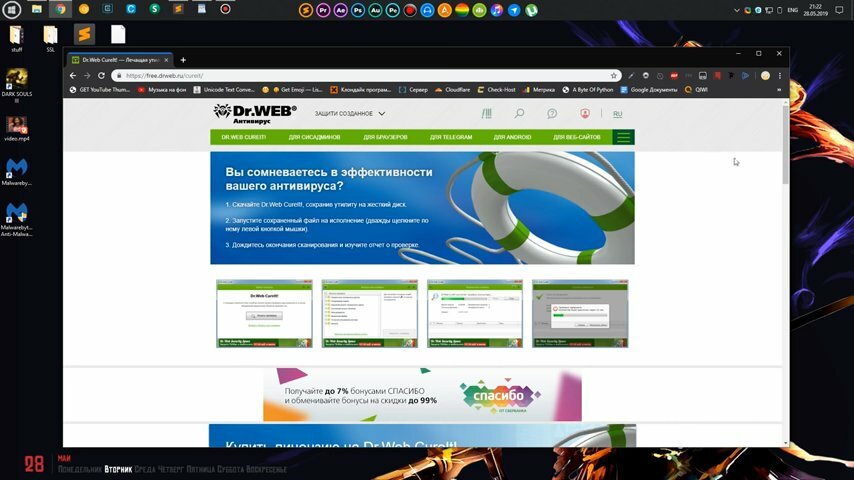This screenshot has width=854, height=480.
Task: Click the page vertical scrollbar thumb
Action: (785, 144)
